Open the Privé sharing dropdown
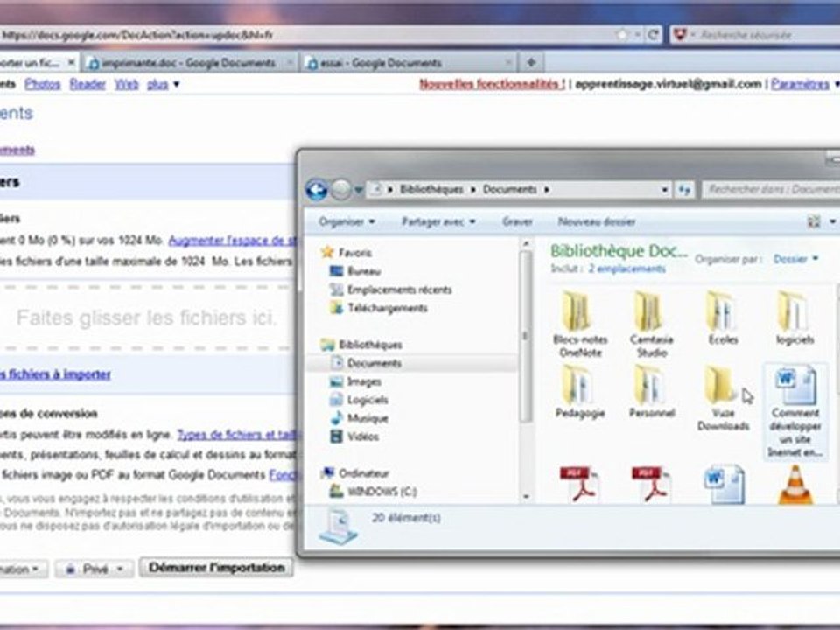840x630 pixels. point(94,569)
